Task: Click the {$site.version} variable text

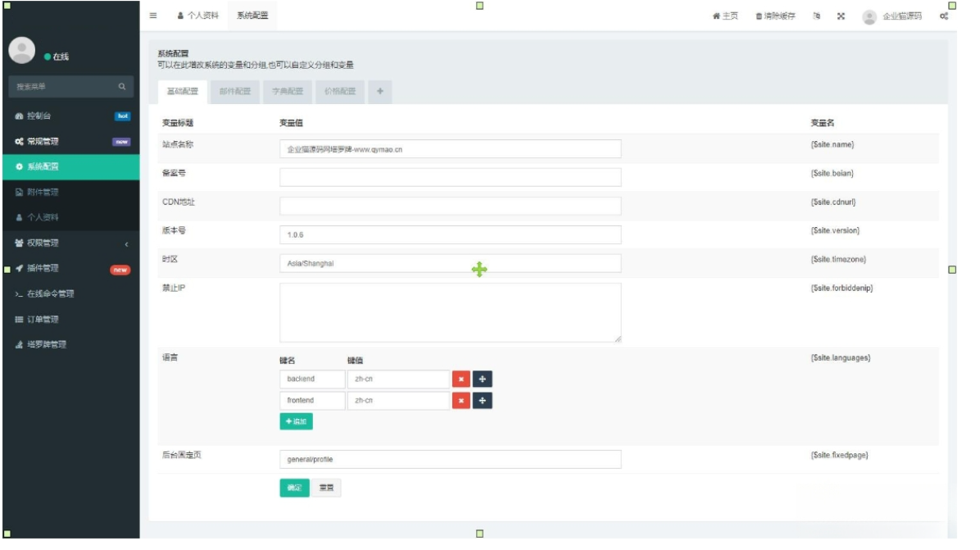Action: pyautogui.click(x=835, y=231)
